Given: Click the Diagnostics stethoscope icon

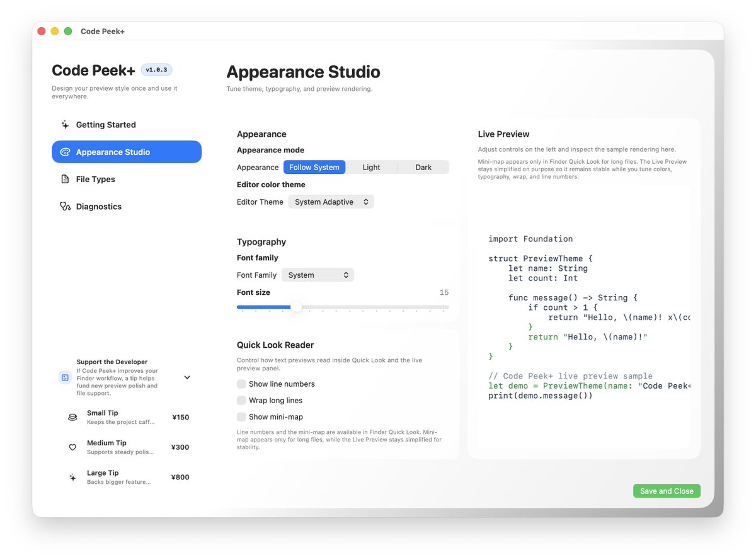Looking at the screenshot, I should point(65,207).
